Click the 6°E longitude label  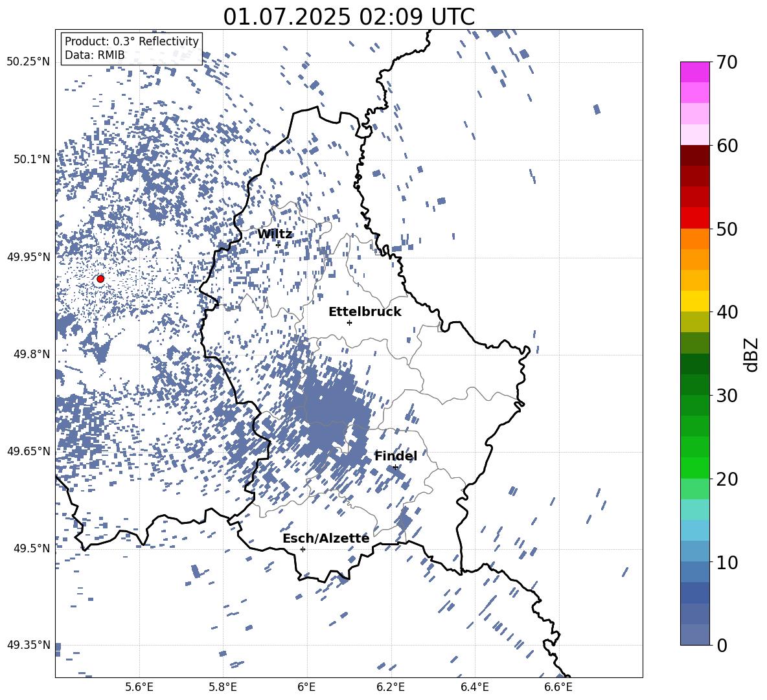306,687
